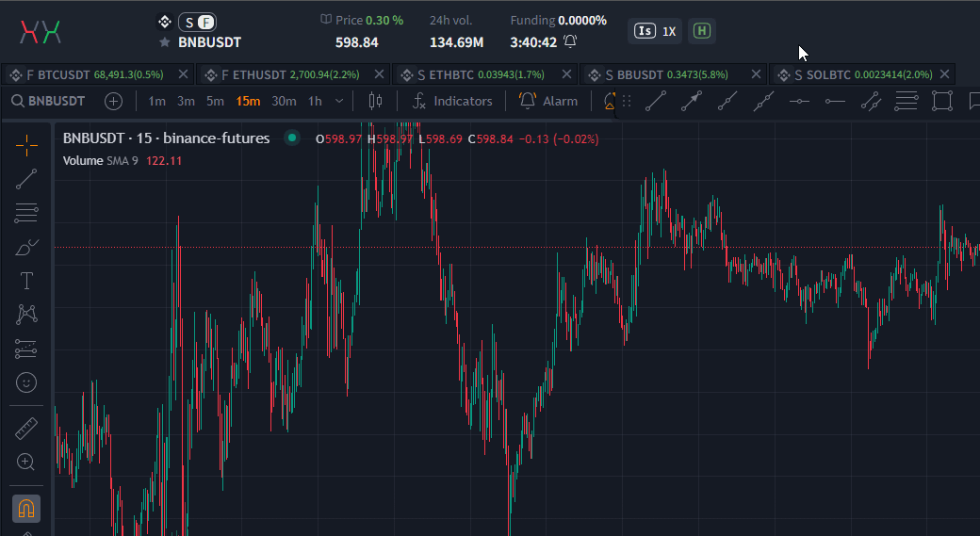Open the candlestick chart type selector
Viewport: 980px width, 536px height.
375,101
